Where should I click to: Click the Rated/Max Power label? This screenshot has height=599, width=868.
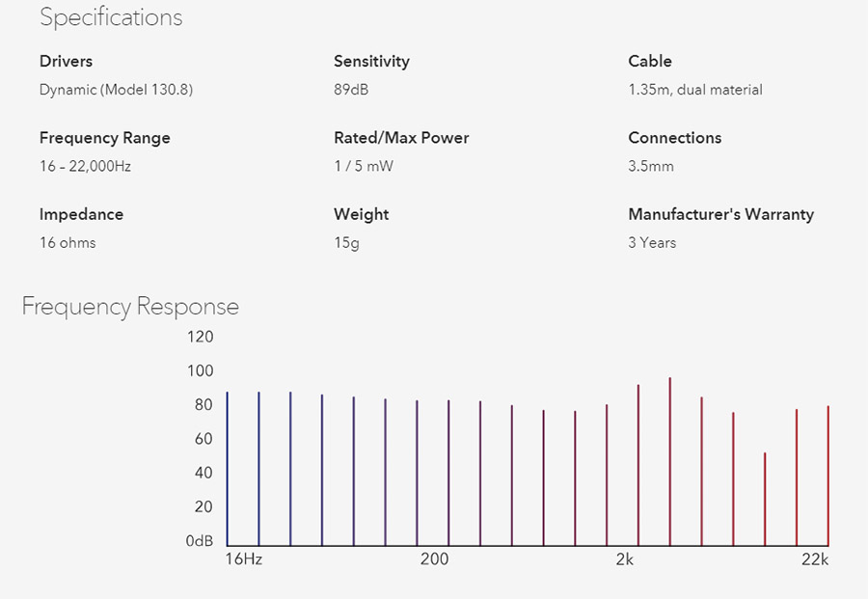tap(401, 138)
